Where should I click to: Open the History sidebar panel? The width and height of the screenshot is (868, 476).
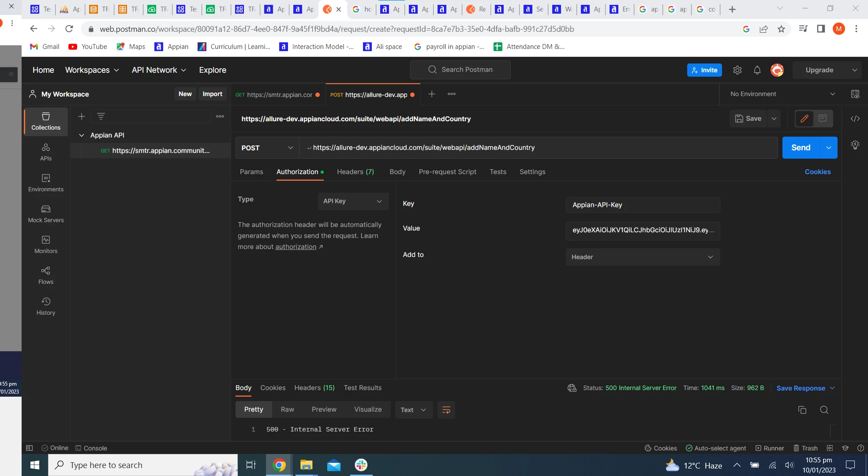click(46, 306)
